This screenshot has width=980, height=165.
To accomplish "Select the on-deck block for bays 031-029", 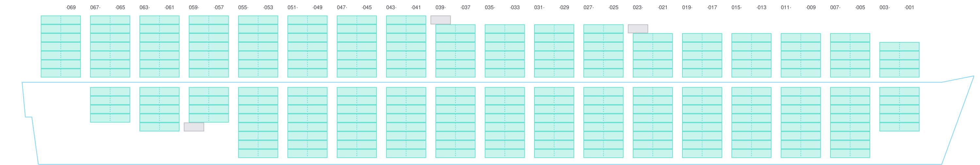I will [x=554, y=51].
